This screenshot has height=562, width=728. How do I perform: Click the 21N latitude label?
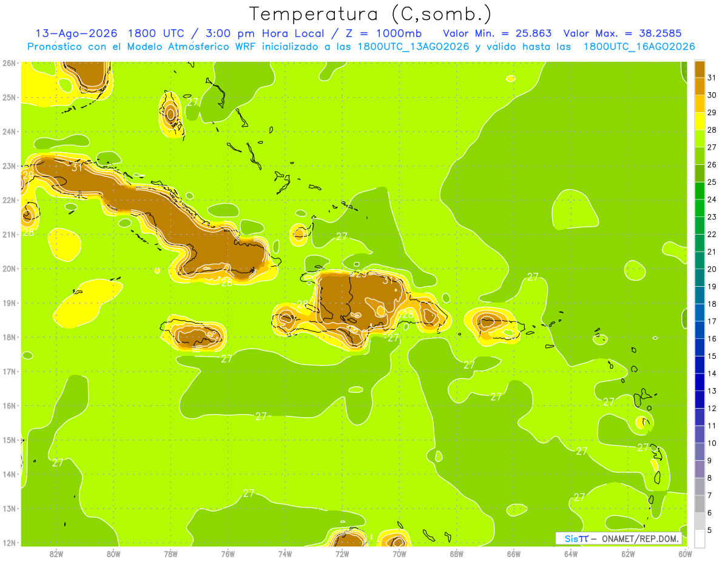(x=8, y=234)
